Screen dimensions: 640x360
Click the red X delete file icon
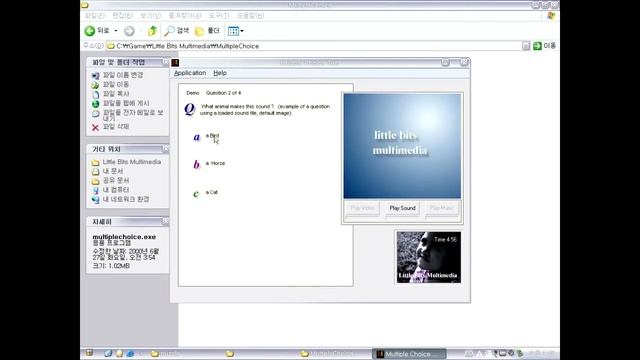[x=95, y=127]
